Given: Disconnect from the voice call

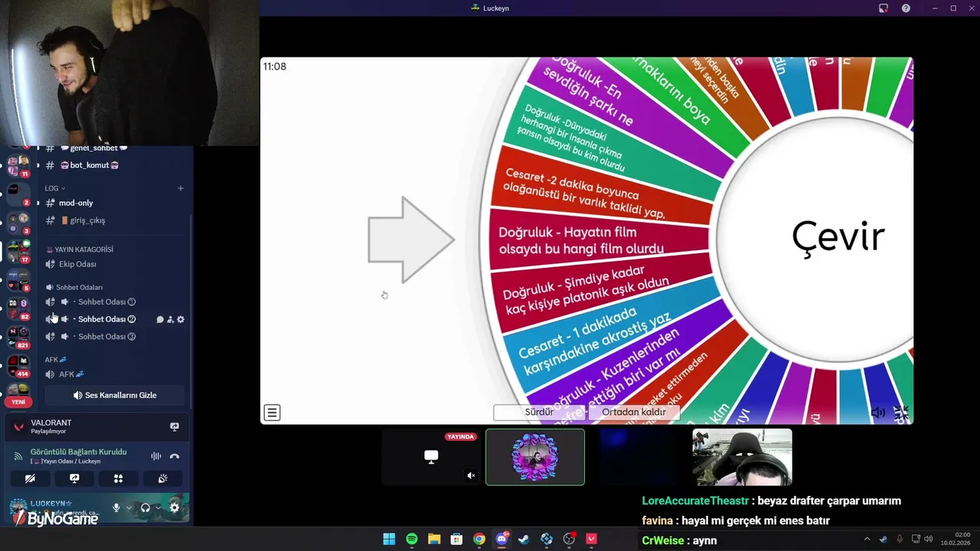Looking at the screenshot, I should pos(175,456).
